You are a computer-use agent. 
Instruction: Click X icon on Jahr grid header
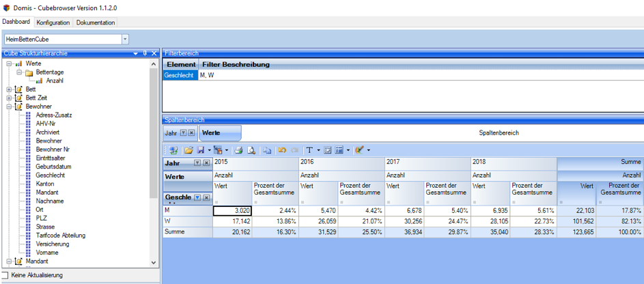point(206,163)
